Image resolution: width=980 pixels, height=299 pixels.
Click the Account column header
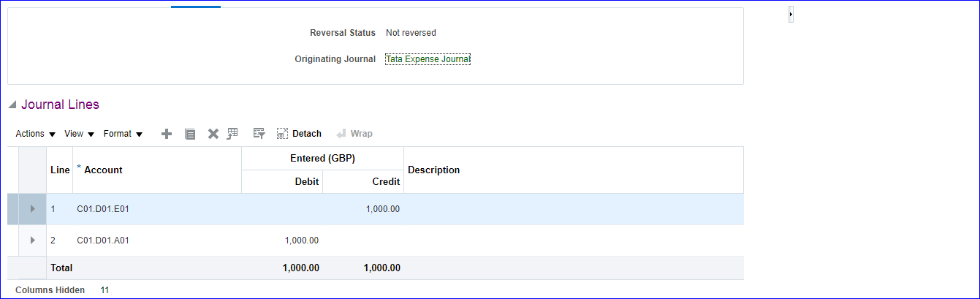(x=103, y=170)
